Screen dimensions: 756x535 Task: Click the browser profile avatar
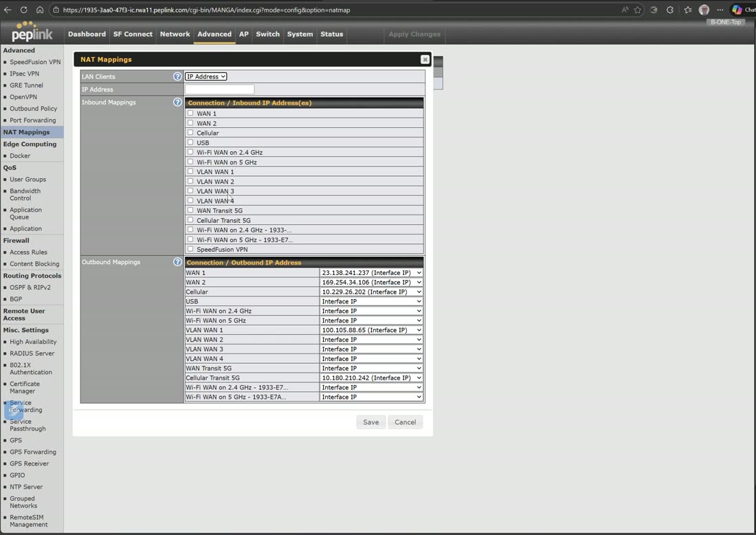pyautogui.click(x=704, y=10)
